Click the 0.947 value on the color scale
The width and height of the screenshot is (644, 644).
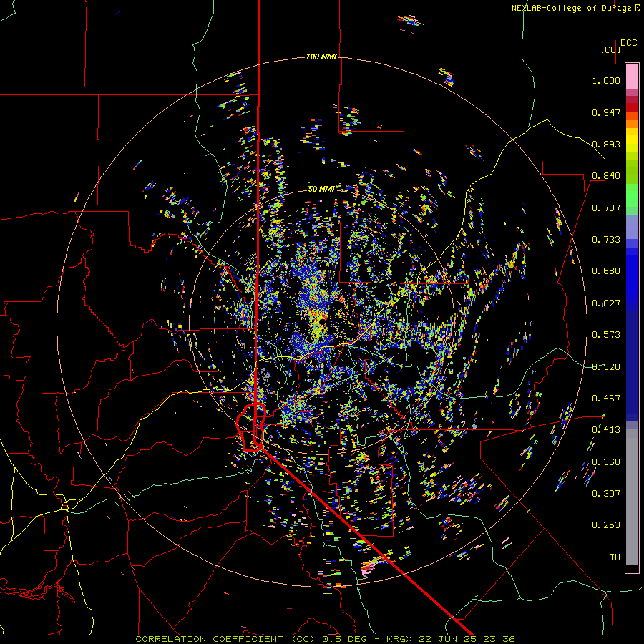pyautogui.click(x=606, y=112)
